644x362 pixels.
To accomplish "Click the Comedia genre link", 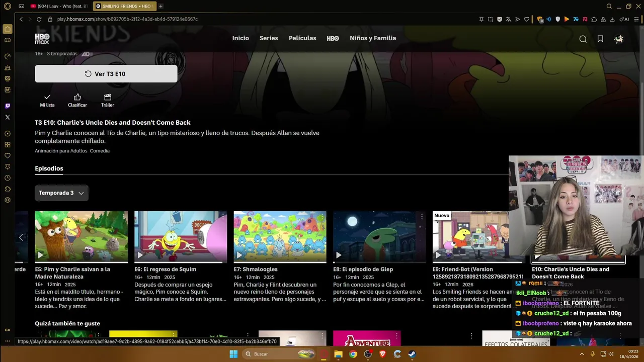I will point(100,151).
